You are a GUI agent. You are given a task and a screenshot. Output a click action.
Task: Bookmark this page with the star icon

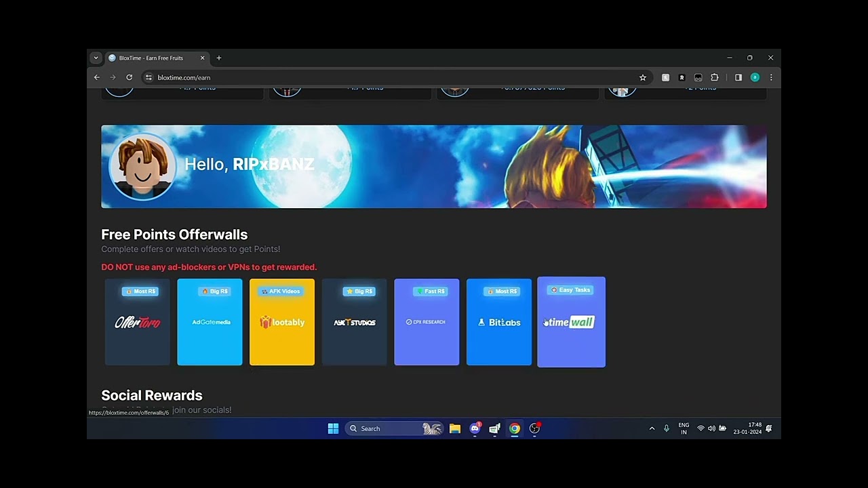643,77
